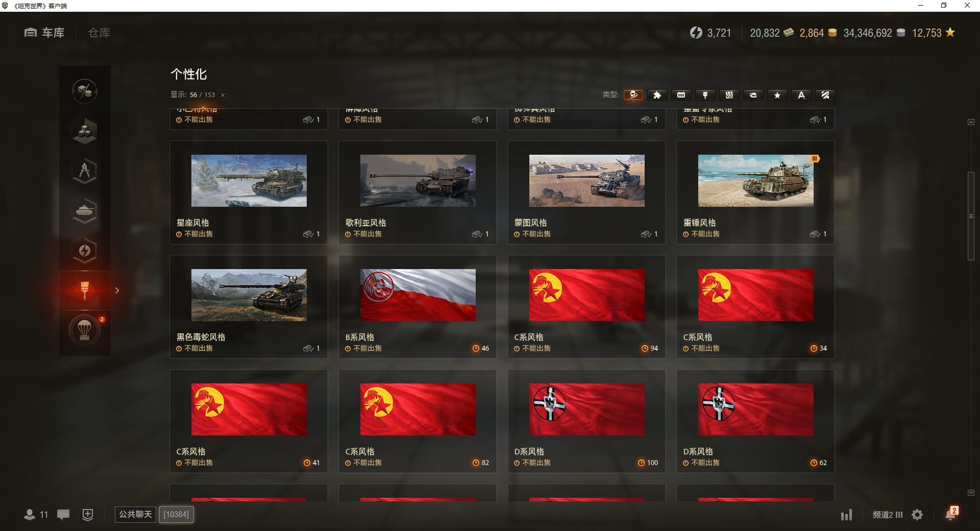The image size is (980, 531).
Task: Click the scroll down arrow
Action: (971, 493)
